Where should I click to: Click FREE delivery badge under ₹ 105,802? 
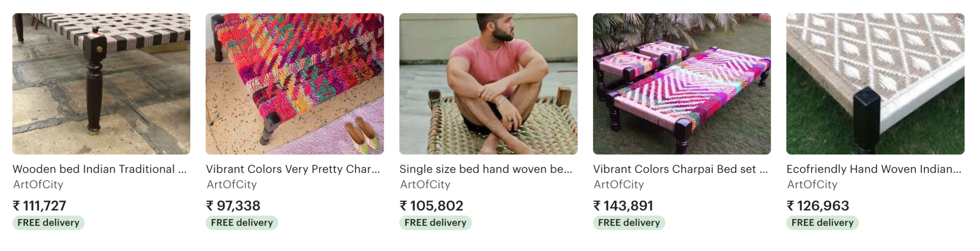(x=435, y=223)
